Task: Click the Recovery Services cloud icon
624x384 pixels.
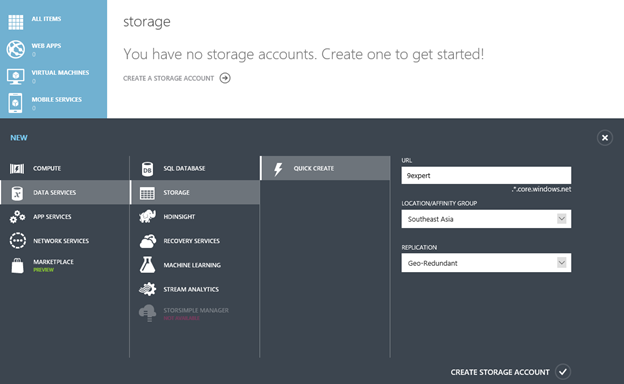Action: point(147,241)
